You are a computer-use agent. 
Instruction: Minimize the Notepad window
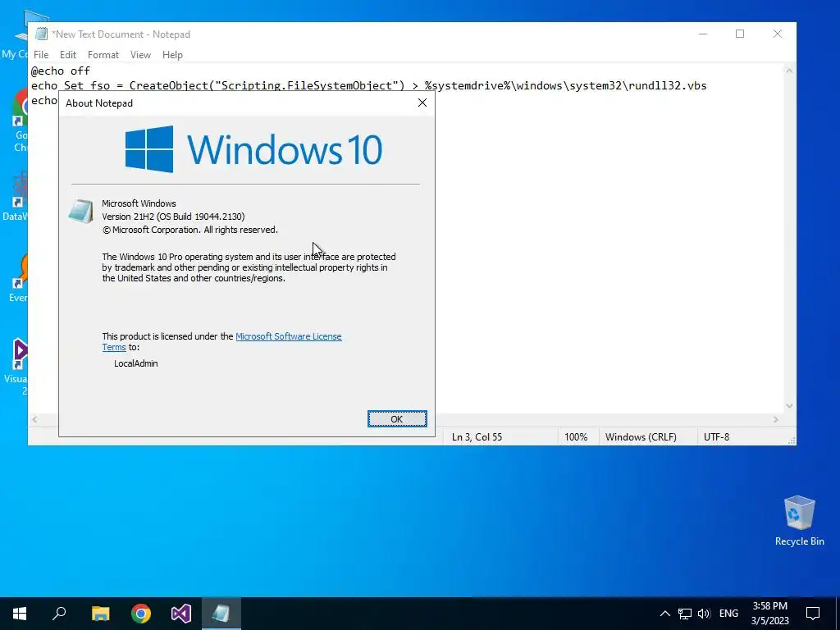703,34
